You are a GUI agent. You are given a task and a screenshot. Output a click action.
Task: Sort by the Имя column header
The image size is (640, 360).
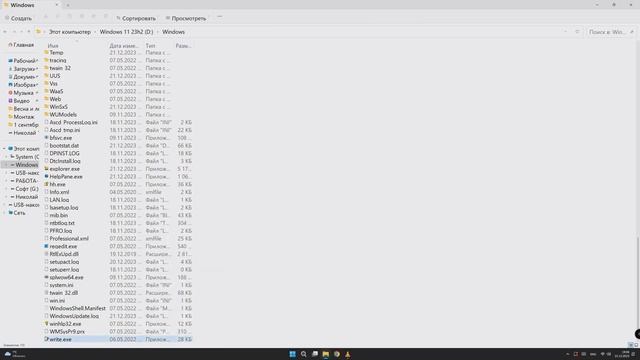pyautogui.click(x=53, y=46)
